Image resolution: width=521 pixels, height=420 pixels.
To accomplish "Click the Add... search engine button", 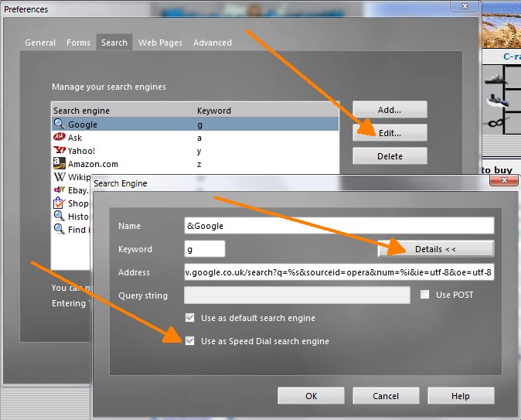I will point(390,109).
